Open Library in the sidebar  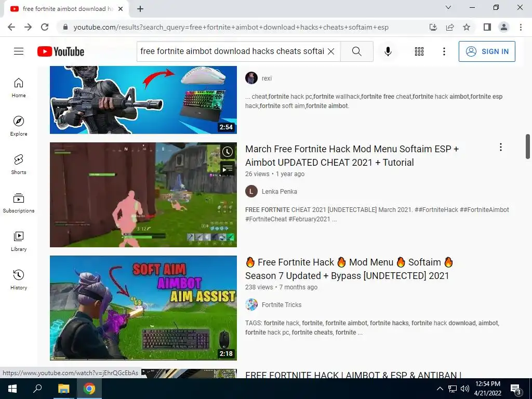tap(19, 241)
